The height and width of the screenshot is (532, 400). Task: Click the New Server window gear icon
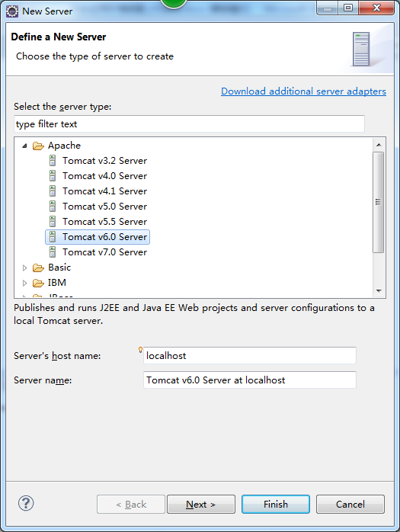[12, 11]
